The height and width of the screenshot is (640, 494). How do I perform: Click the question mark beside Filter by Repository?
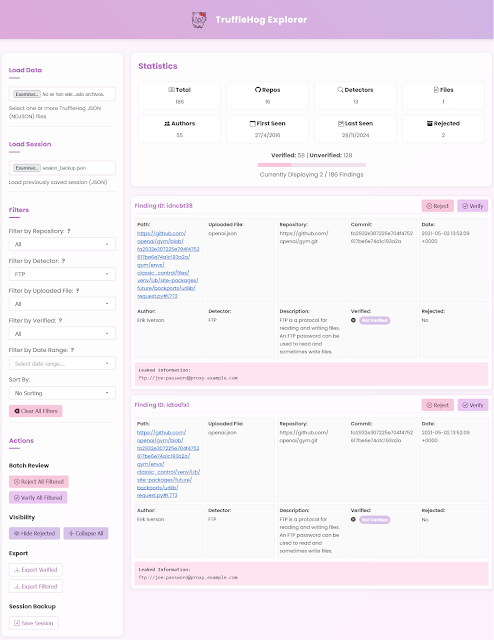click(x=69, y=231)
